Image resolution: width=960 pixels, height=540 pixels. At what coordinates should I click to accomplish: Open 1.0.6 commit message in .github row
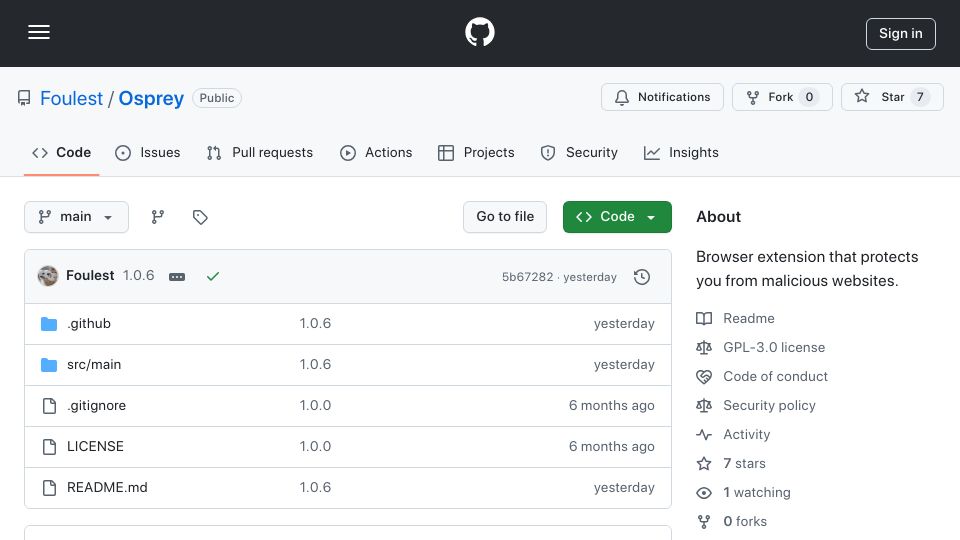(315, 323)
